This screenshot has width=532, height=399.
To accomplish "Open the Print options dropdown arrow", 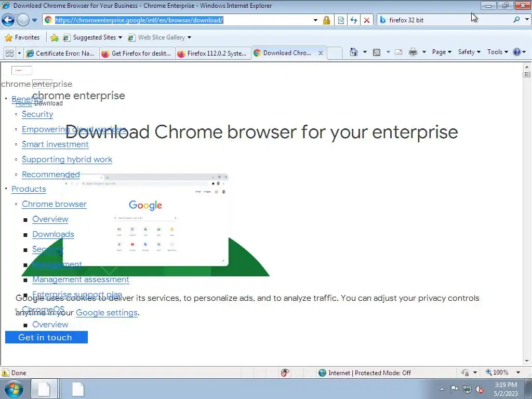I will tap(424, 52).
